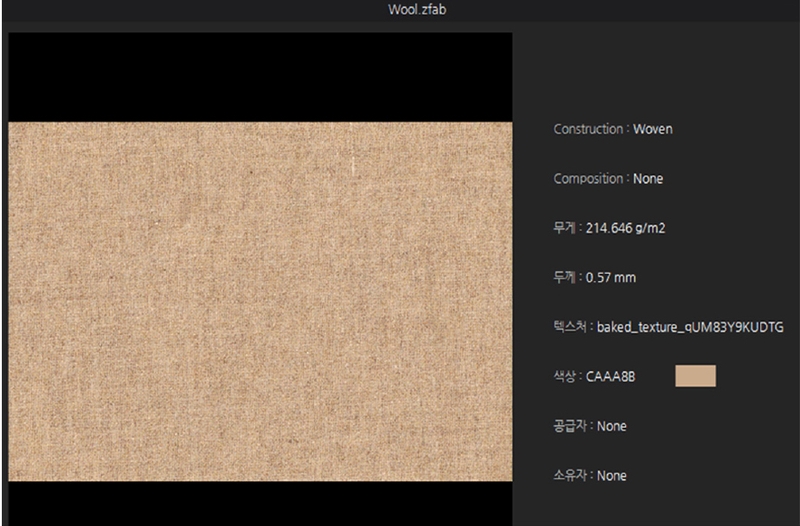The height and width of the screenshot is (526, 800).
Task: Click the beige wool fabric texture preview
Action: tap(260, 300)
